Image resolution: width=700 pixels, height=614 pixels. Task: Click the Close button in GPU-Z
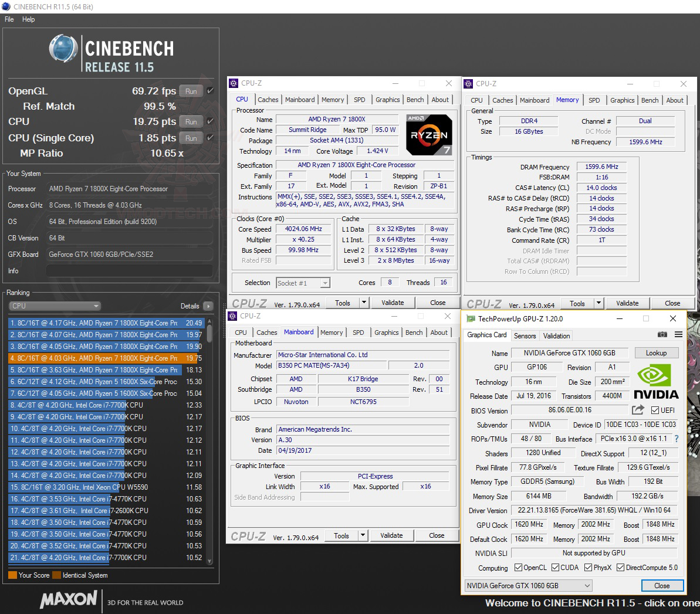(662, 585)
